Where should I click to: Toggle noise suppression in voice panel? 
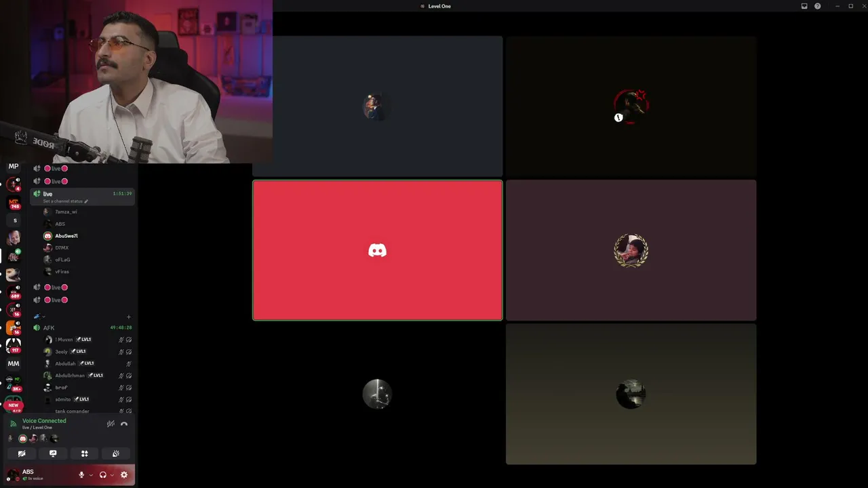(111, 424)
